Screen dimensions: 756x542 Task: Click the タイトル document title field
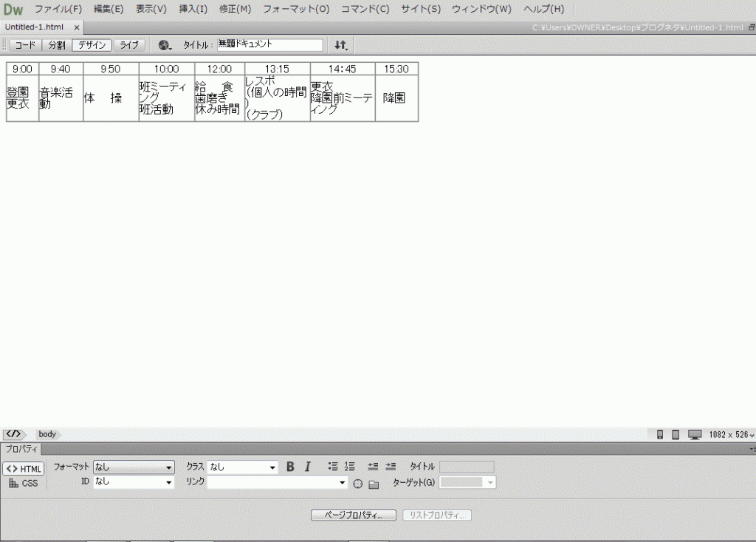point(269,45)
